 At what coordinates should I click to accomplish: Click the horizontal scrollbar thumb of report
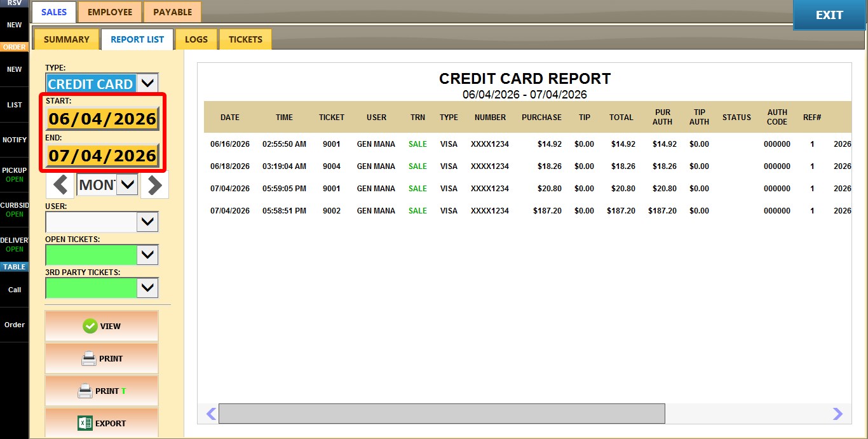pos(442,414)
